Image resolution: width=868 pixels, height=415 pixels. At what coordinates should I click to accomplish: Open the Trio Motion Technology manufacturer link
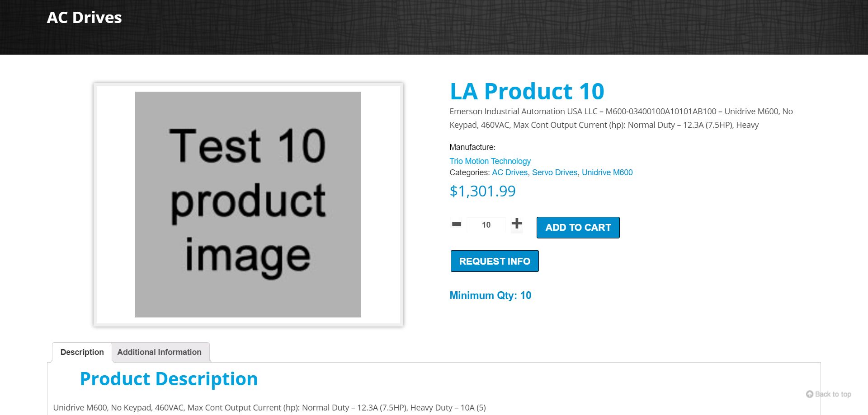490,161
